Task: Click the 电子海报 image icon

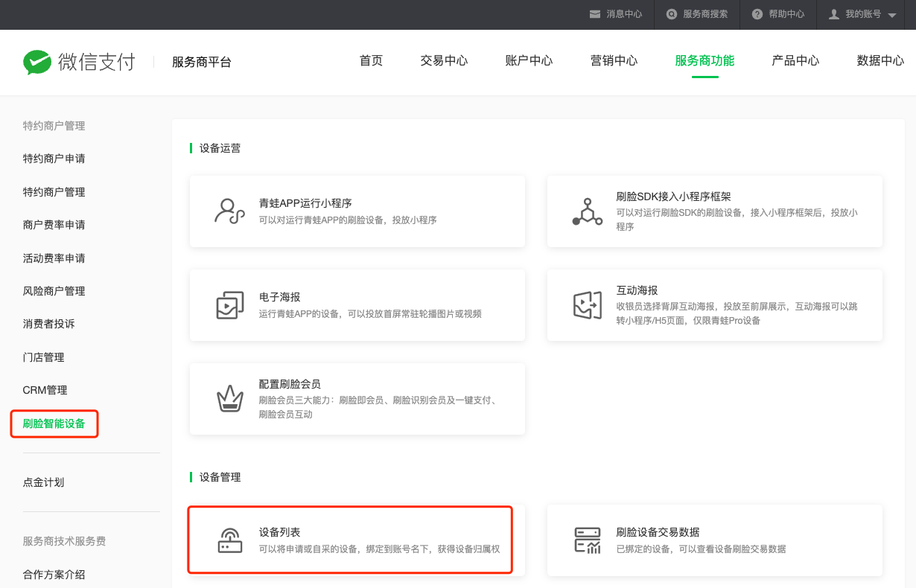Action: 229,305
